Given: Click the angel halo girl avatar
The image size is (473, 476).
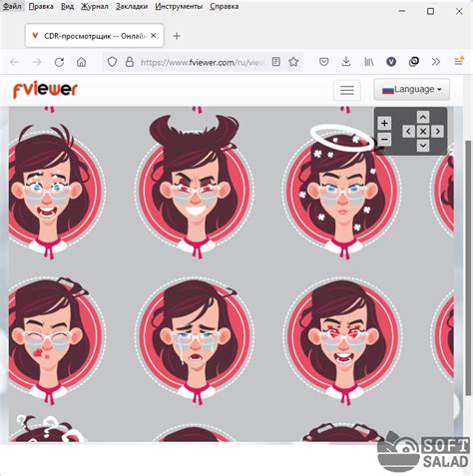Looking at the screenshot, I should (x=342, y=192).
